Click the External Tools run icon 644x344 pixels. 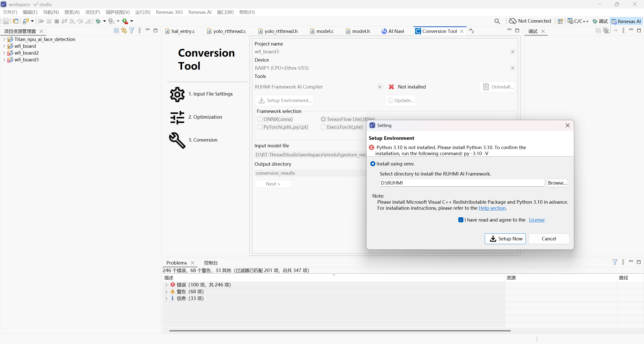point(125,21)
